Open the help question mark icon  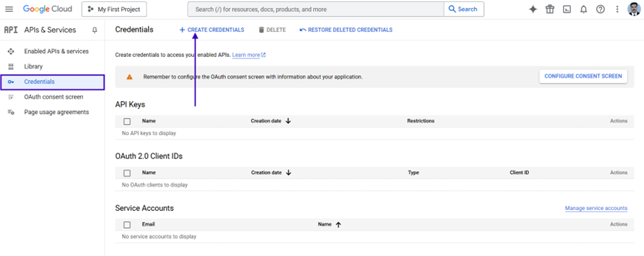600,10
